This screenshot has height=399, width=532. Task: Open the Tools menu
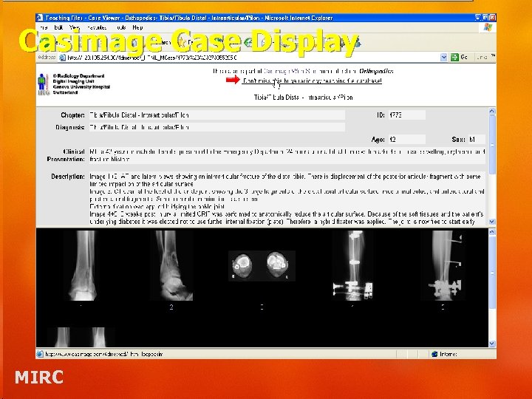pos(120,27)
